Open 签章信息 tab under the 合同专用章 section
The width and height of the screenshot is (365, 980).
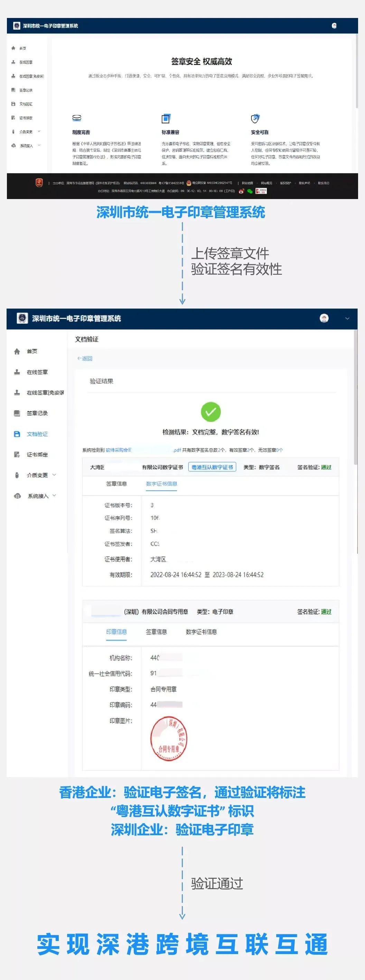(156, 632)
